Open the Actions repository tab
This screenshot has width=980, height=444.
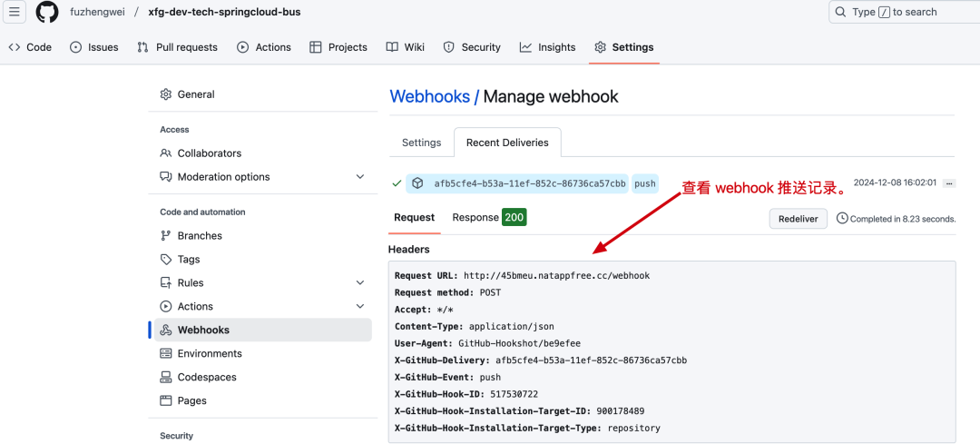(264, 47)
